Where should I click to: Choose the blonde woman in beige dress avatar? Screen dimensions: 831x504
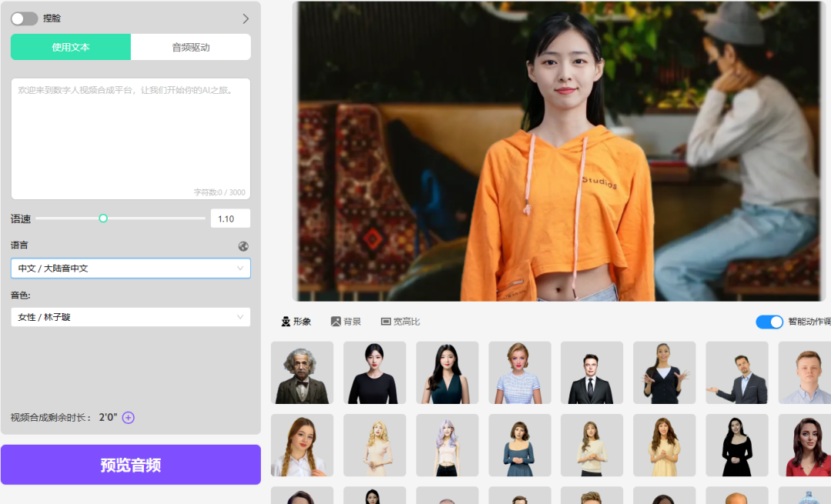pyautogui.click(x=375, y=446)
